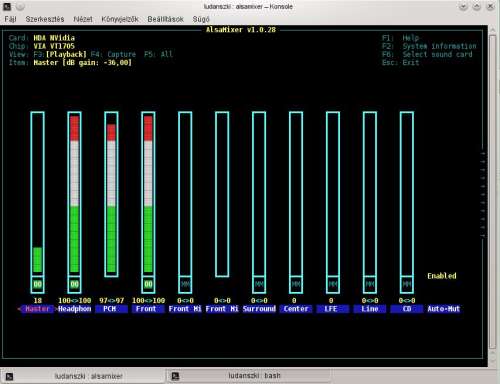Click the Esc Exit hint text
Image resolution: width=500 pixels, height=384 pixels.
coord(401,63)
